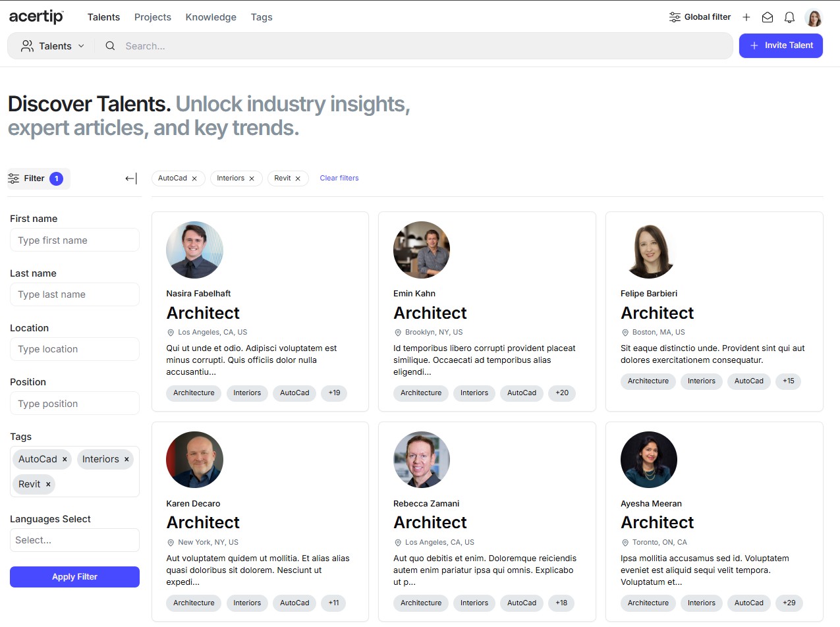Open the mail inbox icon
The image size is (840, 627).
[768, 18]
